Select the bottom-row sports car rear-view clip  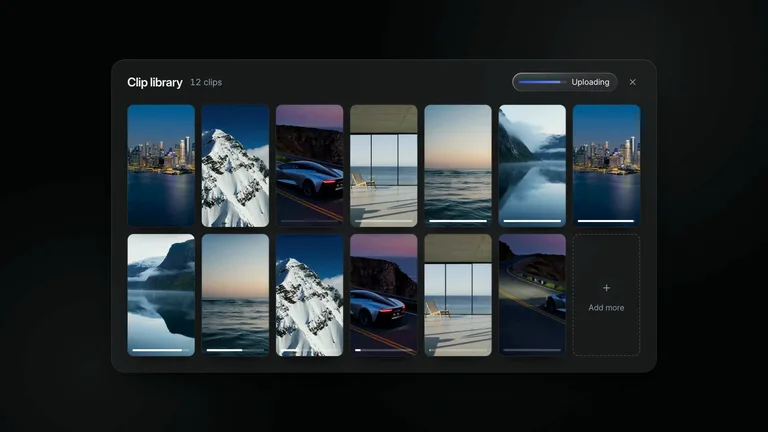(x=384, y=295)
